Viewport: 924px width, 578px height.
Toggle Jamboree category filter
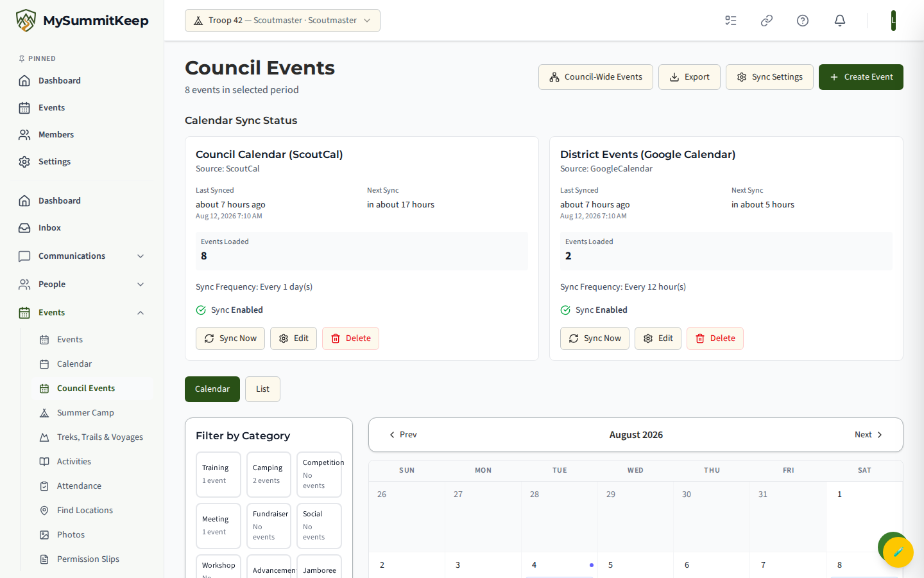pos(319,566)
